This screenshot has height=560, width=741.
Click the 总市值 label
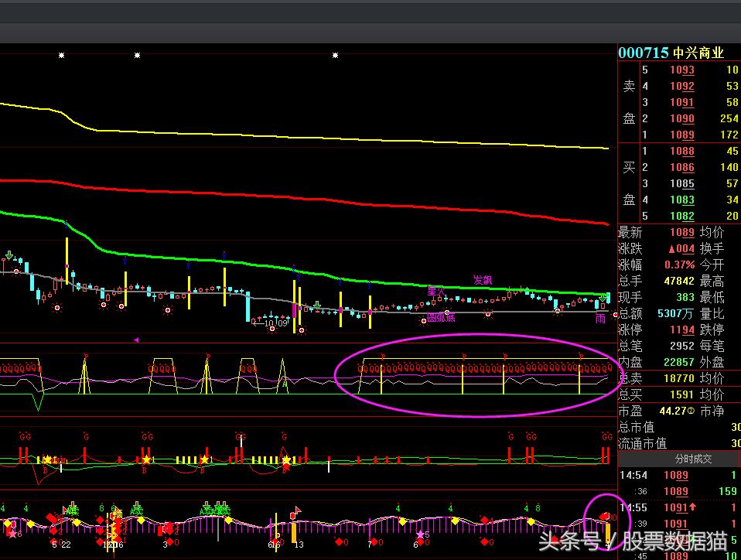pos(636,427)
